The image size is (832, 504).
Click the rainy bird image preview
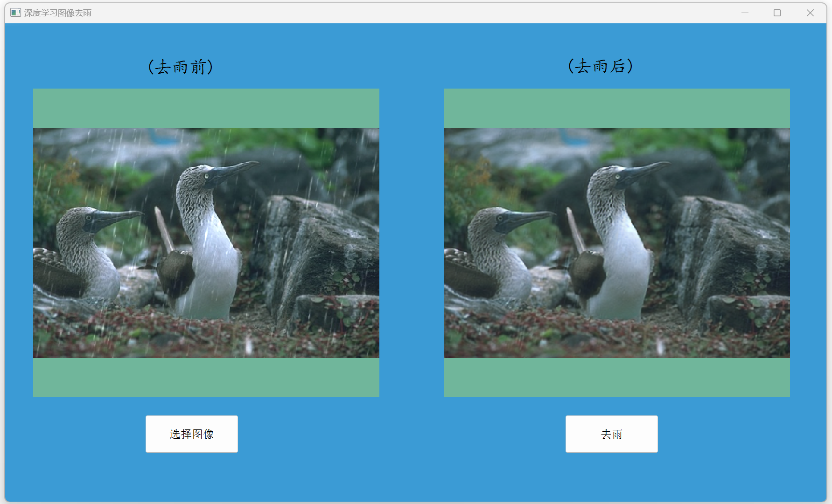pyautogui.click(x=206, y=243)
